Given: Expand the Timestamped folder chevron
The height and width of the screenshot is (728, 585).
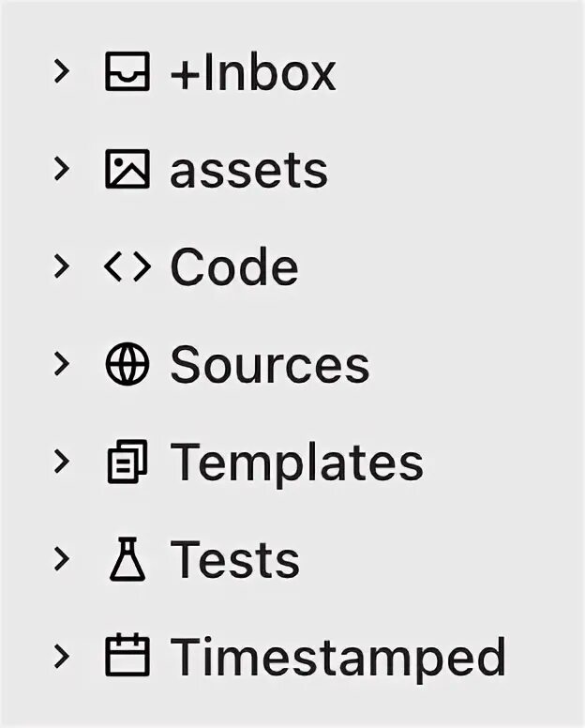Looking at the screenshot, I should click(x=61, y=656).
